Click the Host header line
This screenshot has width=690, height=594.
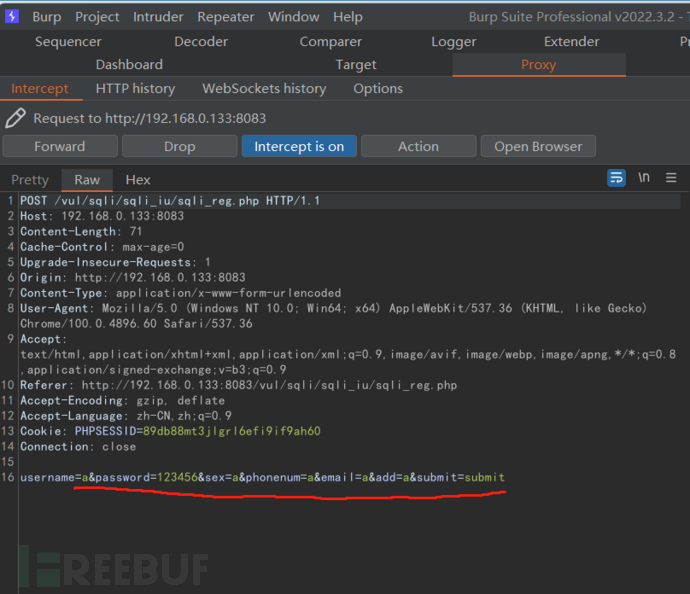(x=102, y=216)
